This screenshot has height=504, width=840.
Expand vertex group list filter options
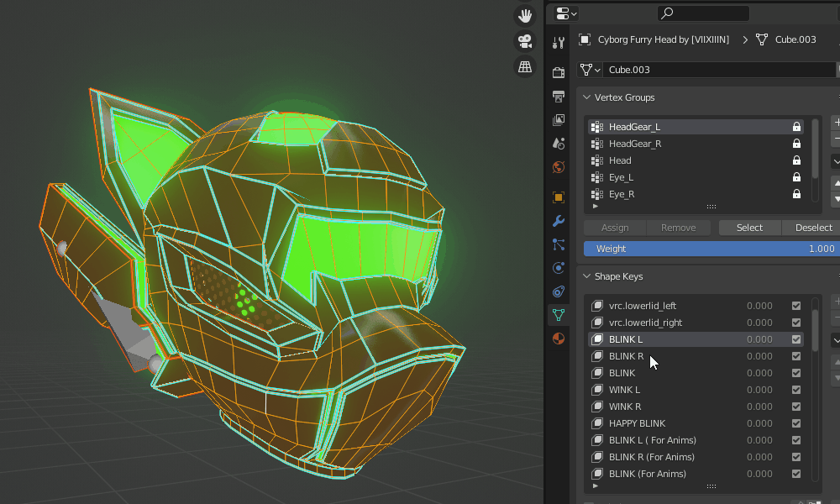click(x=596, y=206)
